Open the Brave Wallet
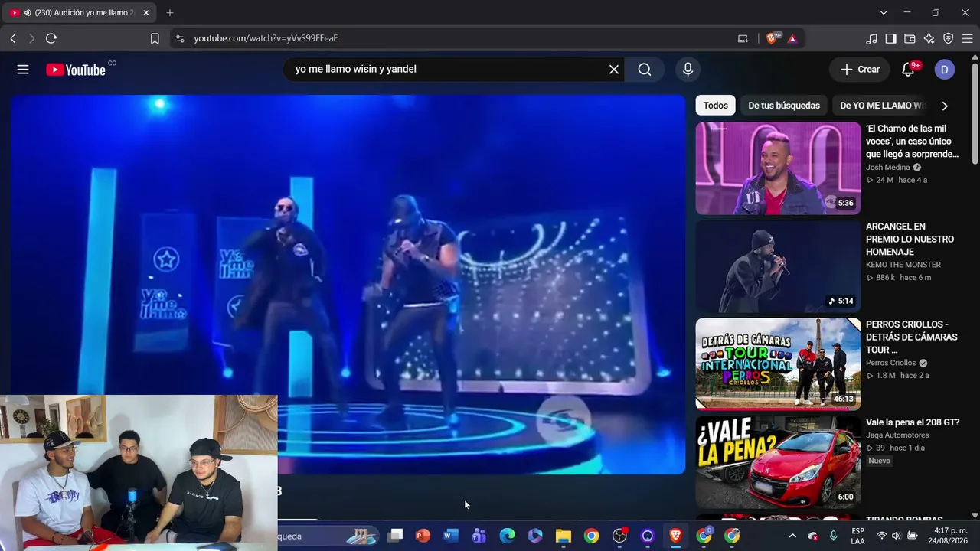Screen dimensions: 980x551 (x=910, y=38)
